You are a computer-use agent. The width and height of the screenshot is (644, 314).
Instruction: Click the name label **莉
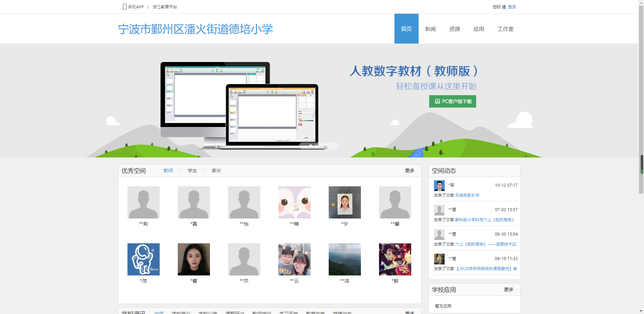144,224
